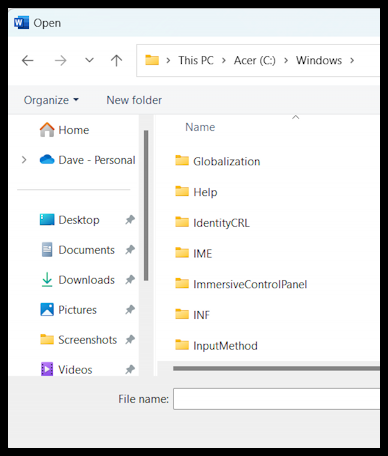388x456 pixels.
Task: Expand chevron after Acer (C:)
Action: click(286, 61)
